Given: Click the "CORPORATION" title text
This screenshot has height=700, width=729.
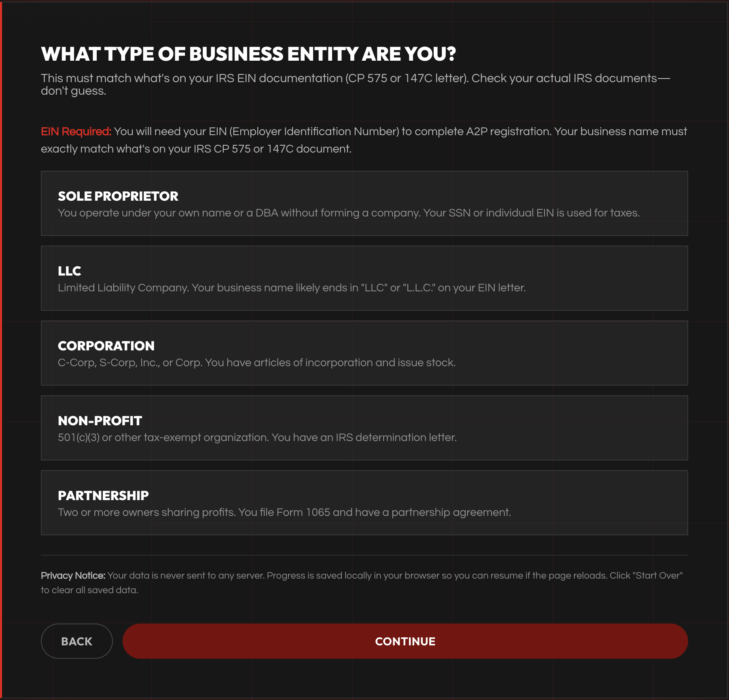Looking at the screenshot, I should point(106,346).
